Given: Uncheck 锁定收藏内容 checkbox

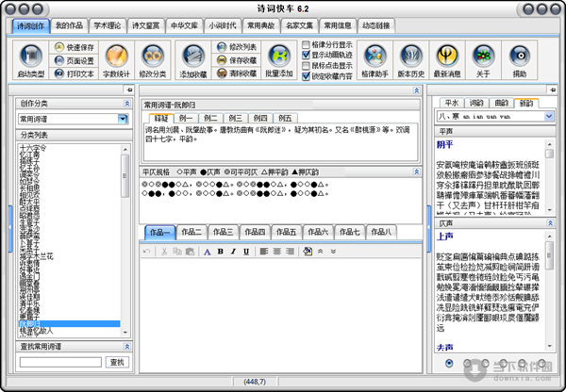Looking at the screenshot, I should [306, 76].
